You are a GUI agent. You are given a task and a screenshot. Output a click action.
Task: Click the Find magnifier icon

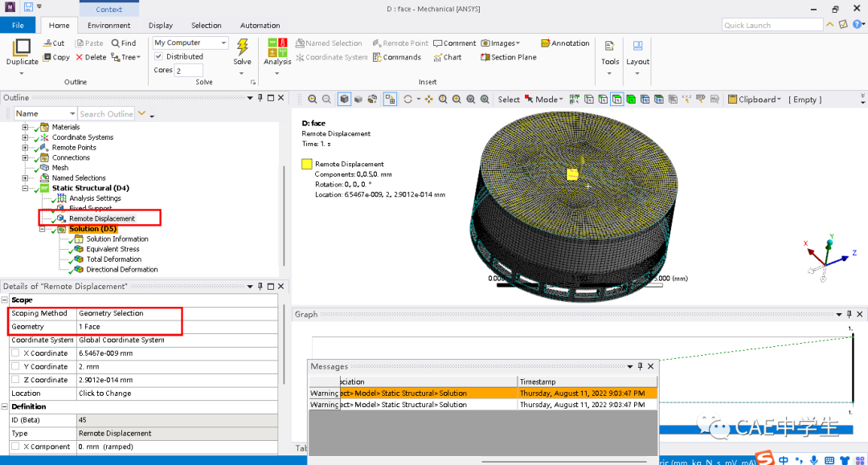[x=115, y=43]
